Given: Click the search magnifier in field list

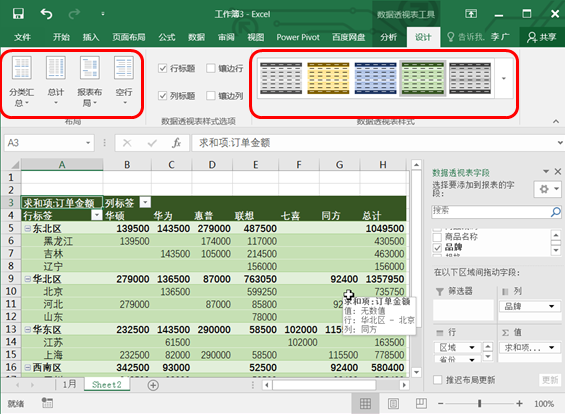Looking at the screenshot, I should point(556,212).
